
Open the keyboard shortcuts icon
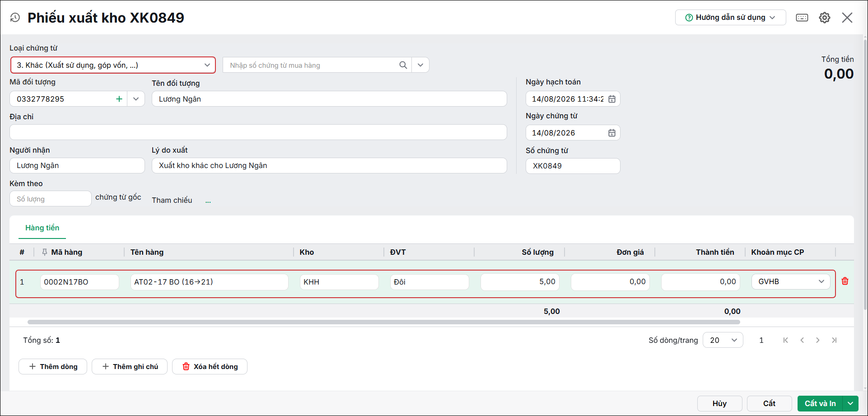pos(802,18)
